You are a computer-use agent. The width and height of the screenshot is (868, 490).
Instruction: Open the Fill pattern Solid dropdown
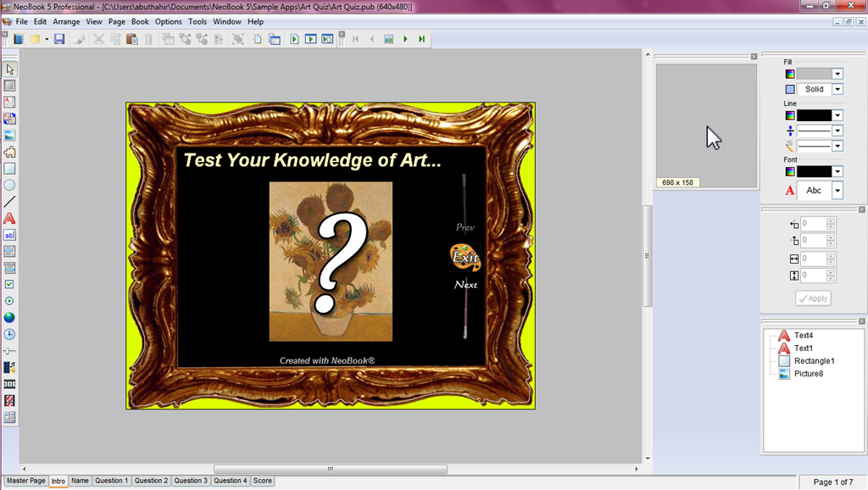pyautogui.click(x=837, y=89)
